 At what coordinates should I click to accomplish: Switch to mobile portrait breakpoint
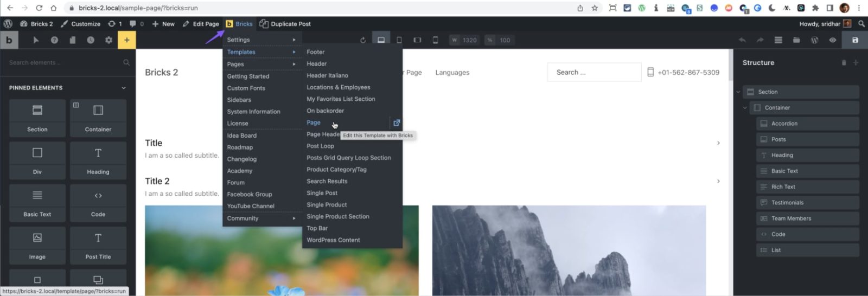click(435, 40)
